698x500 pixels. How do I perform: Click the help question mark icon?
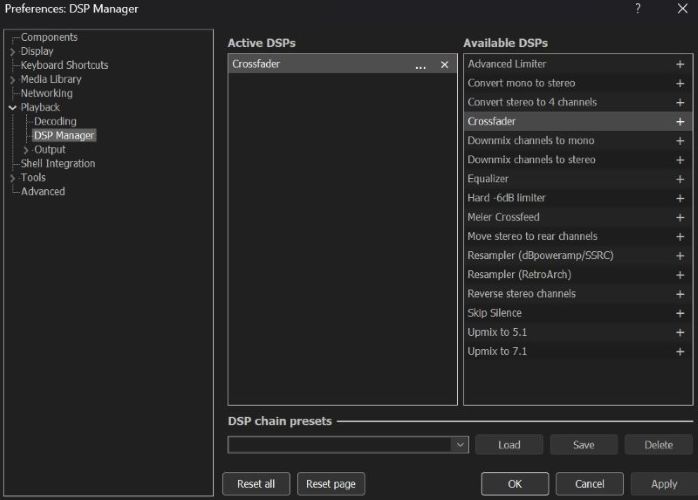[x=638, y=9]
